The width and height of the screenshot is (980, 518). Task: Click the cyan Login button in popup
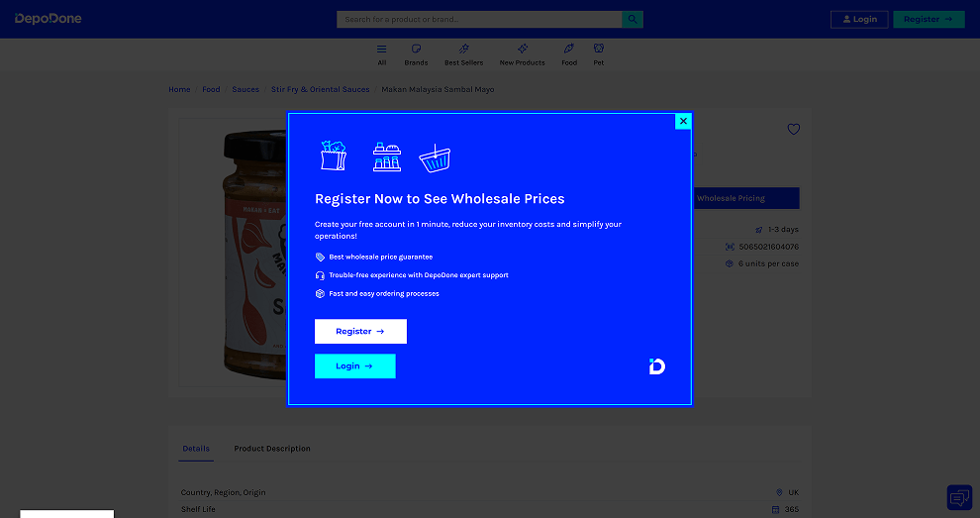click(354, 366)
